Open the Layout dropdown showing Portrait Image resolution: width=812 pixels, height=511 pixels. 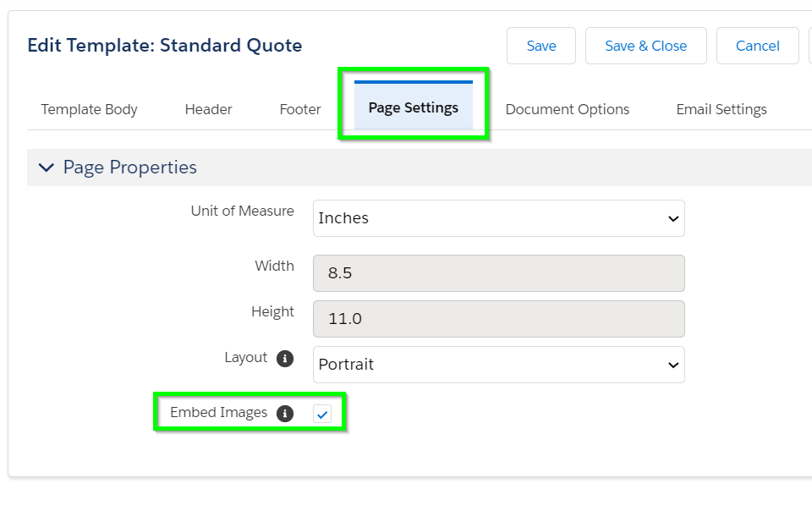[499, 365]
